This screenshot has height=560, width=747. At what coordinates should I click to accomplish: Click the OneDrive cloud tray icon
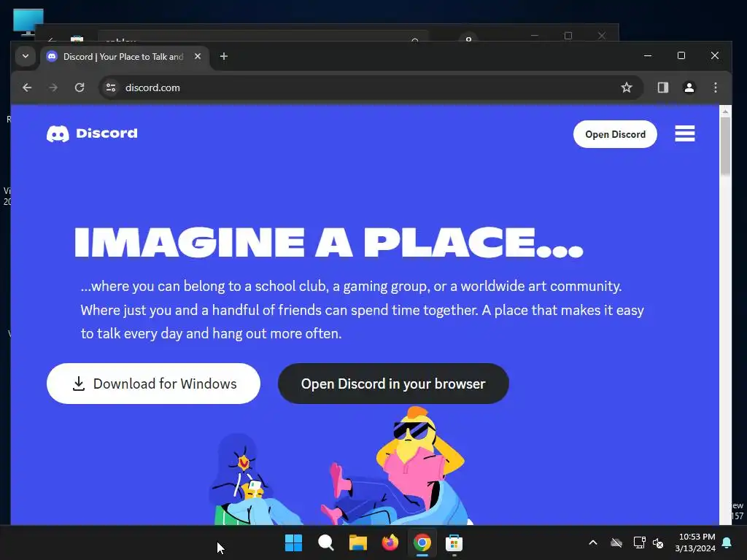(616, 542)
